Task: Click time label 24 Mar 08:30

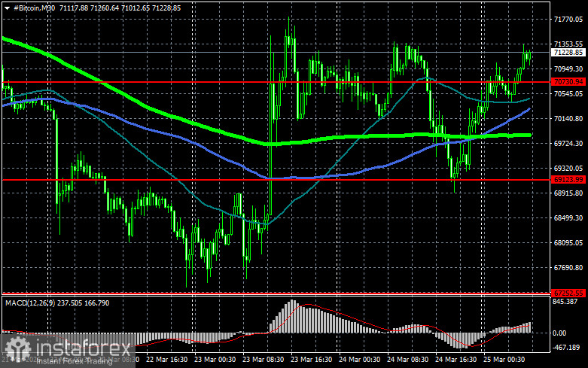Action: click(x=407, y=360)
